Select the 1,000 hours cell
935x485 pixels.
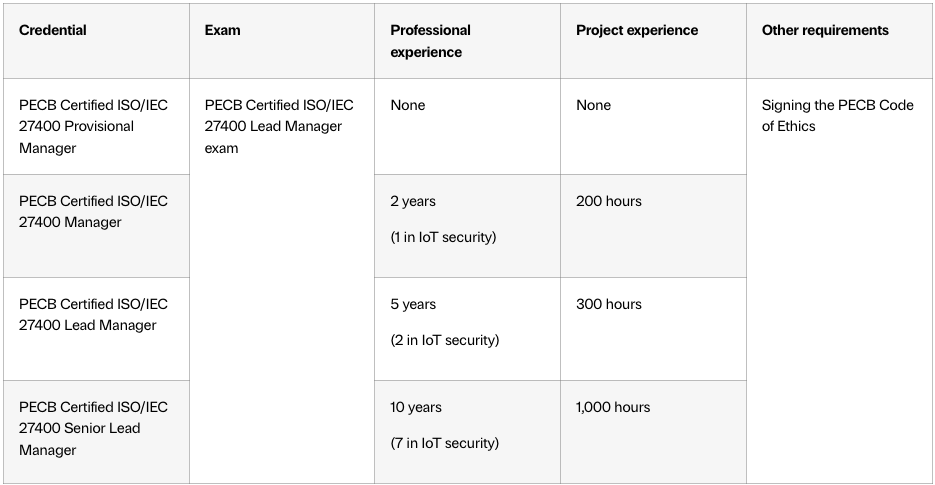[613, 407]
